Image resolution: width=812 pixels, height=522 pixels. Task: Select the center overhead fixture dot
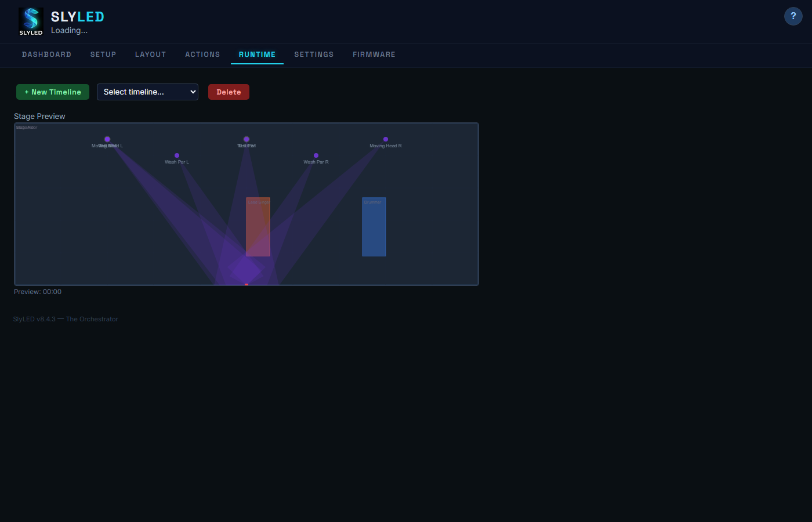coord(246,139)
